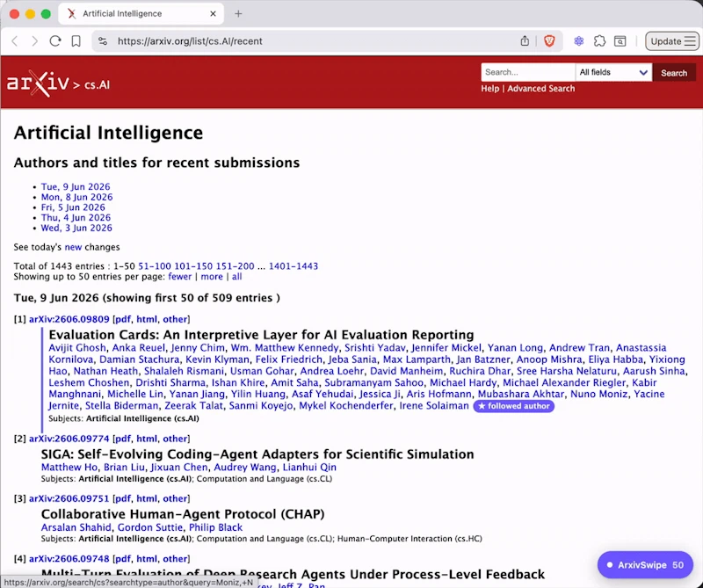The width and height of the screenshot is (703, 588).
Task: Go to entries 51-100
Action: pos(155,266)
